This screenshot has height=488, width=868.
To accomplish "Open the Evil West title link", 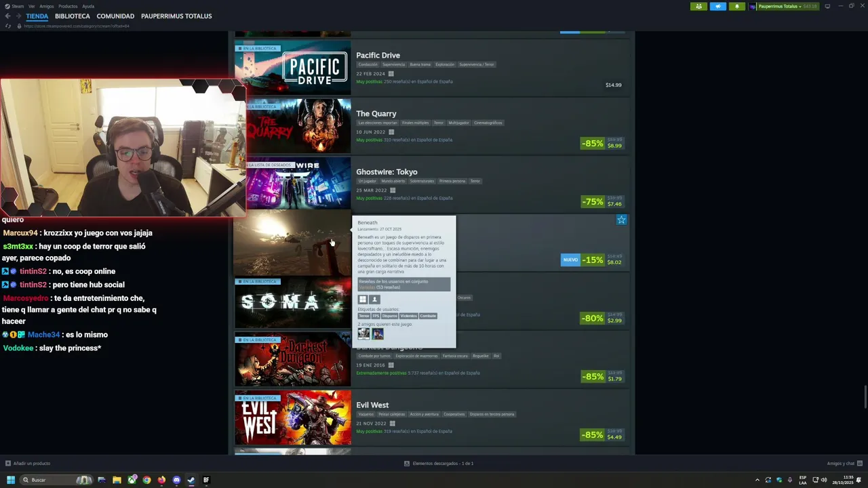I will click(x=372, y=405).
